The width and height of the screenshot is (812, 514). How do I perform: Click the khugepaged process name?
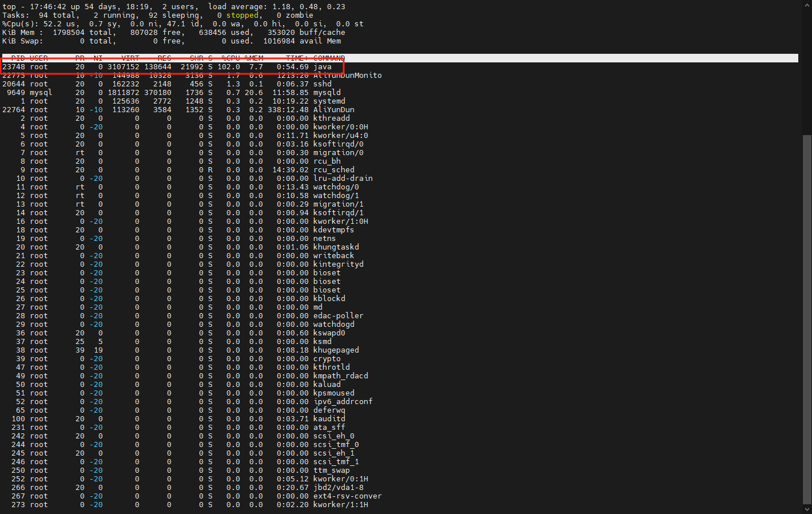[336, 350]
